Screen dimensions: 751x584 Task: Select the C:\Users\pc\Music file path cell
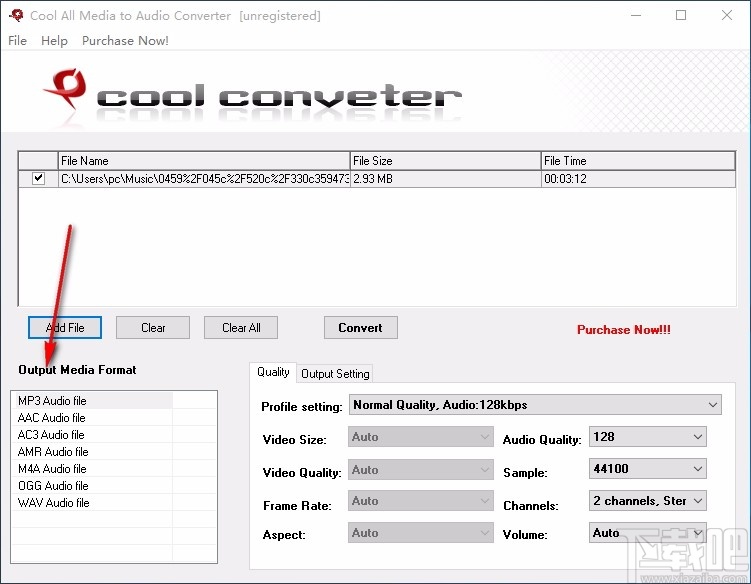click(204, 179)
